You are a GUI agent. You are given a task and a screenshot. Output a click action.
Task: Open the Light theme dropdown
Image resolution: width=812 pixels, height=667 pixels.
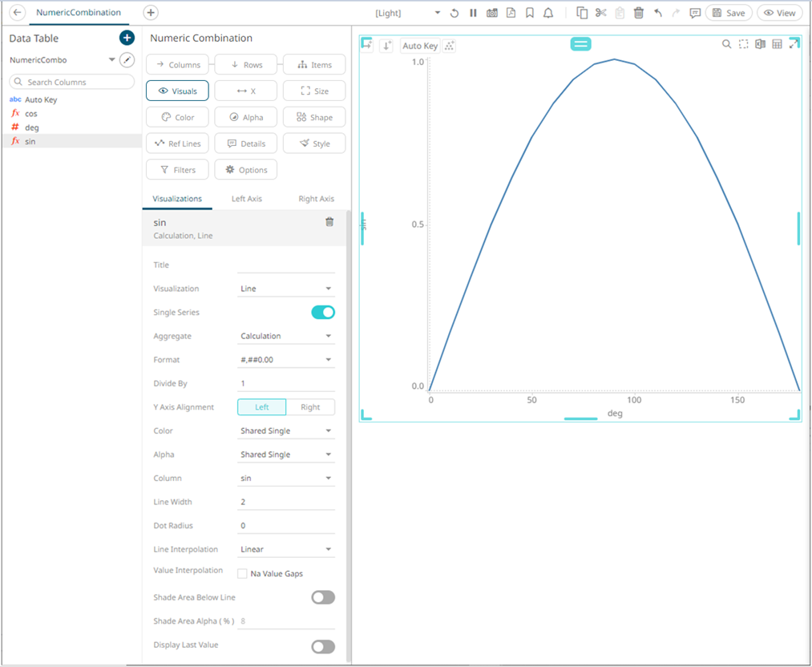point(407,13)
